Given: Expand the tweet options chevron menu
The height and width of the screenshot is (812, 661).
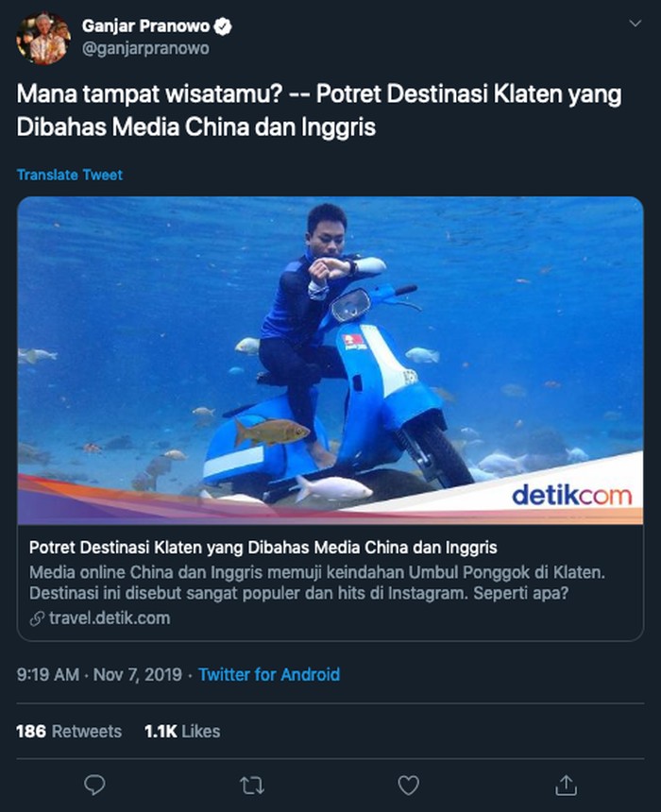Looking at the screenshot, I should pyautogui.click(x=636, y=24).
